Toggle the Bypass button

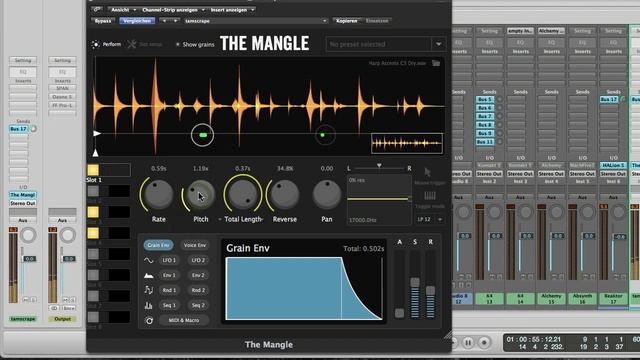tap(102, 21)
